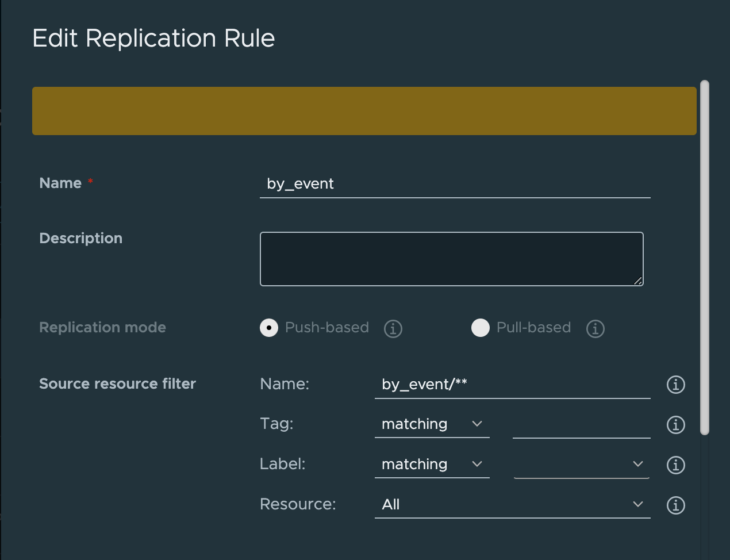Open the info tooltip for the Resource filter

click(675, 505)
